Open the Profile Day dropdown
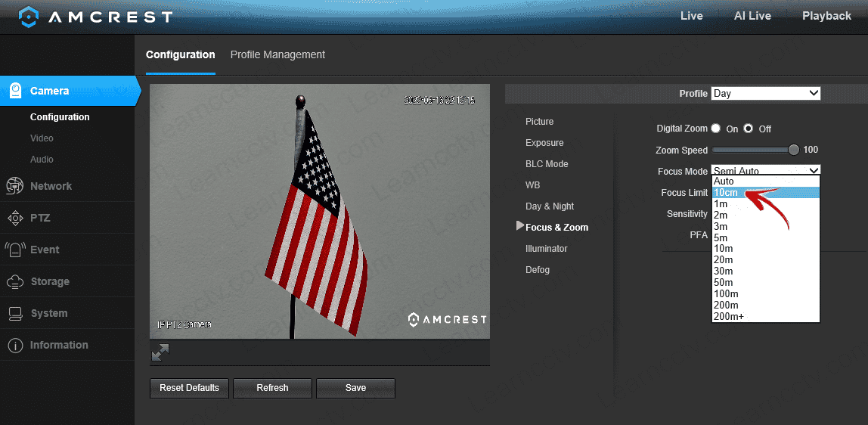Viewport: 868px width, 425px height. coord(765,94)
